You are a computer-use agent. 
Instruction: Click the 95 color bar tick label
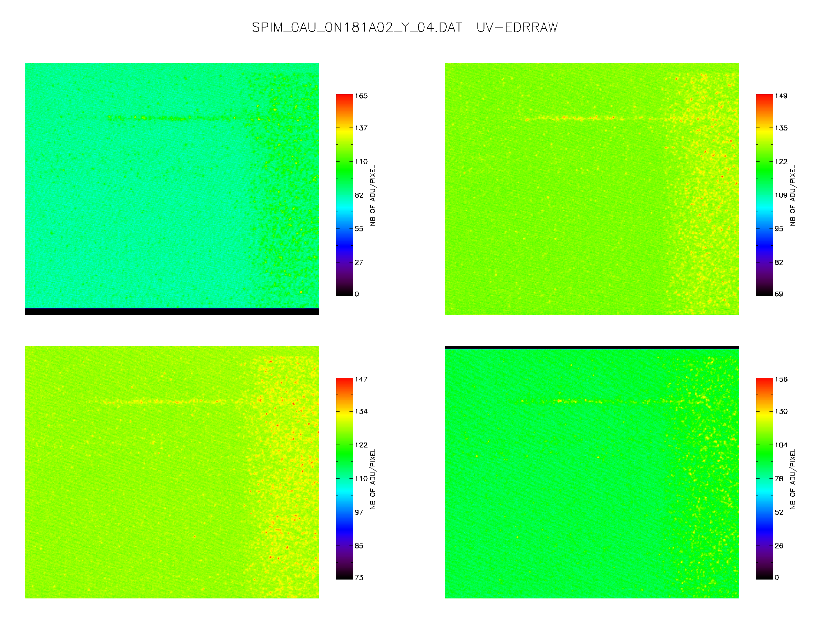779,229
